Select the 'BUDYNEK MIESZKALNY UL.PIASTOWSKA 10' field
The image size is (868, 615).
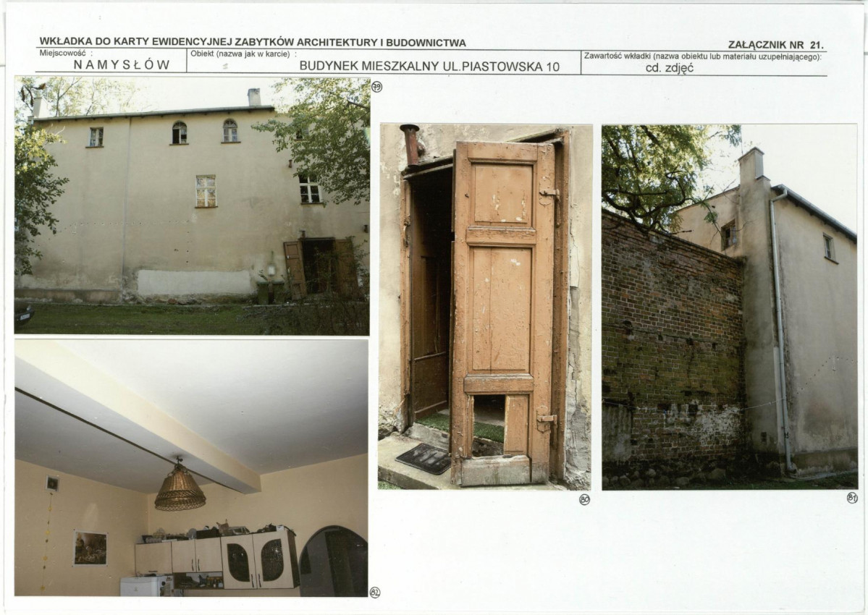429,67
